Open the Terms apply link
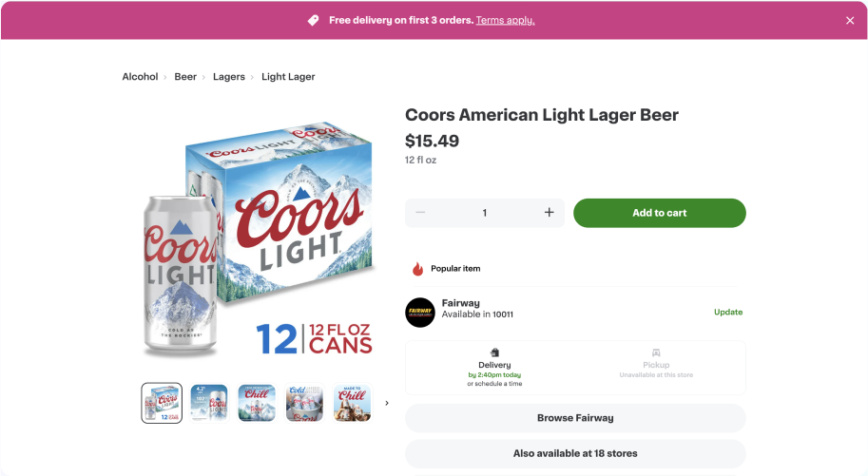 coord(505,20)
